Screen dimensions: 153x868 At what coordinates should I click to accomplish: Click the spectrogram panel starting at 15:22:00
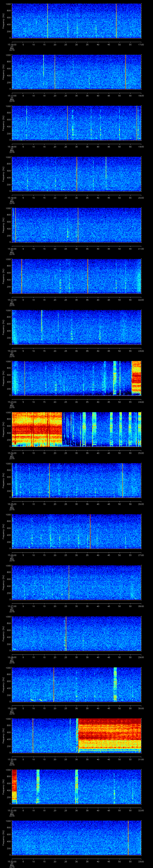coord(77,327)
